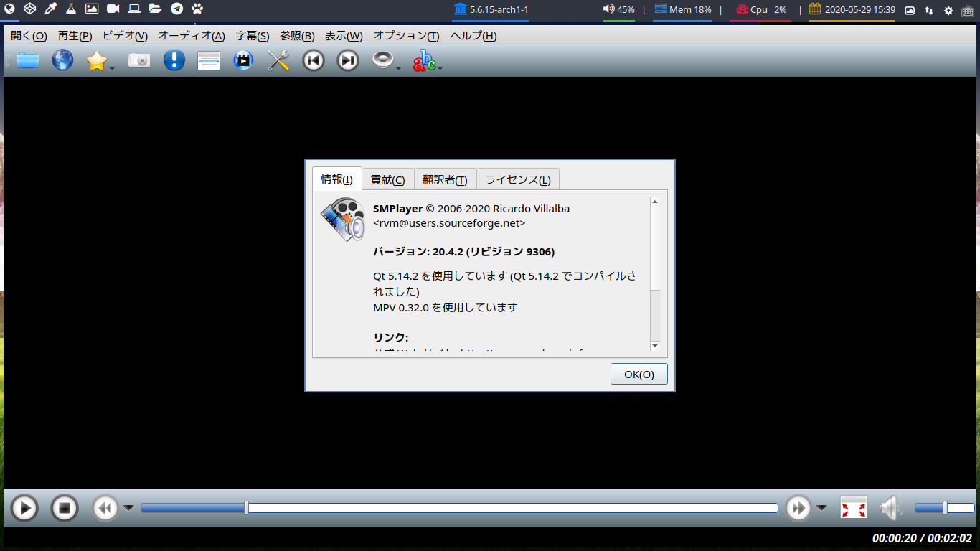Click the favorites star icon
980x551 pixels.
tap(96, 61)
